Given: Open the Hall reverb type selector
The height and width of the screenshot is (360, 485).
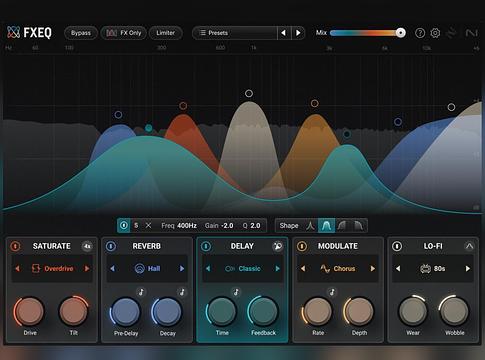Looking at the screenshot, I should click(147, 269).
